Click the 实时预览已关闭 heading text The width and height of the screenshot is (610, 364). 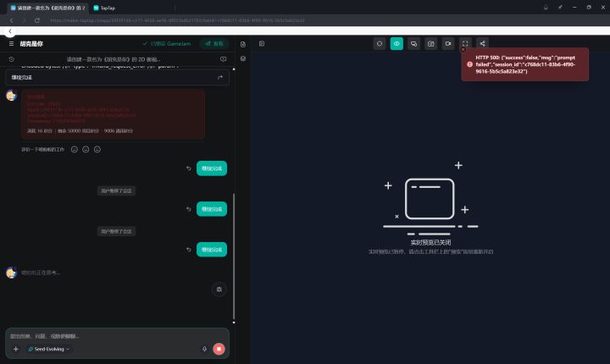430,242
